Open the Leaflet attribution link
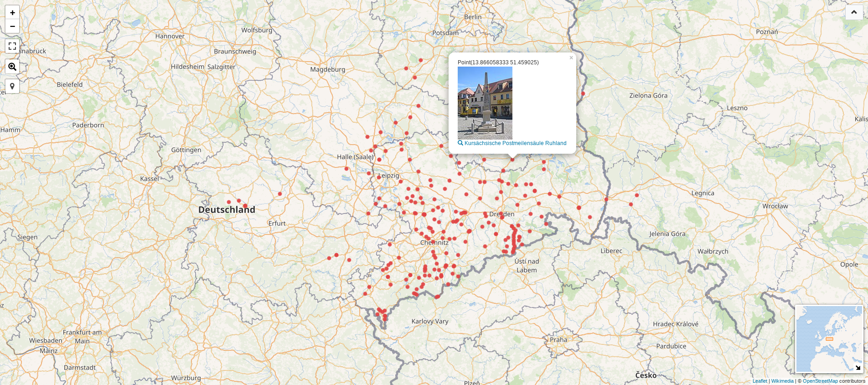Image resolution: width=868 pixels, height=385 pixels. coord(759,381)
